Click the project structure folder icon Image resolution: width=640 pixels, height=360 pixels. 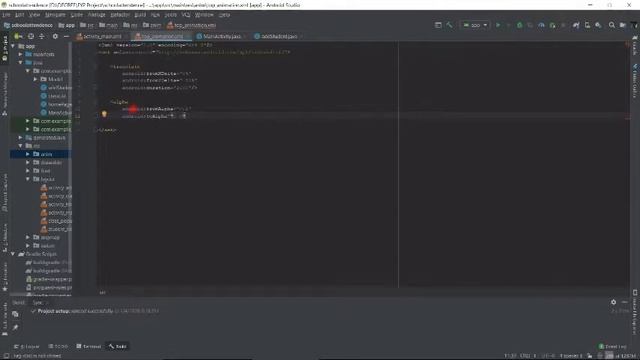pyautogui.click(x=623, y=25)
